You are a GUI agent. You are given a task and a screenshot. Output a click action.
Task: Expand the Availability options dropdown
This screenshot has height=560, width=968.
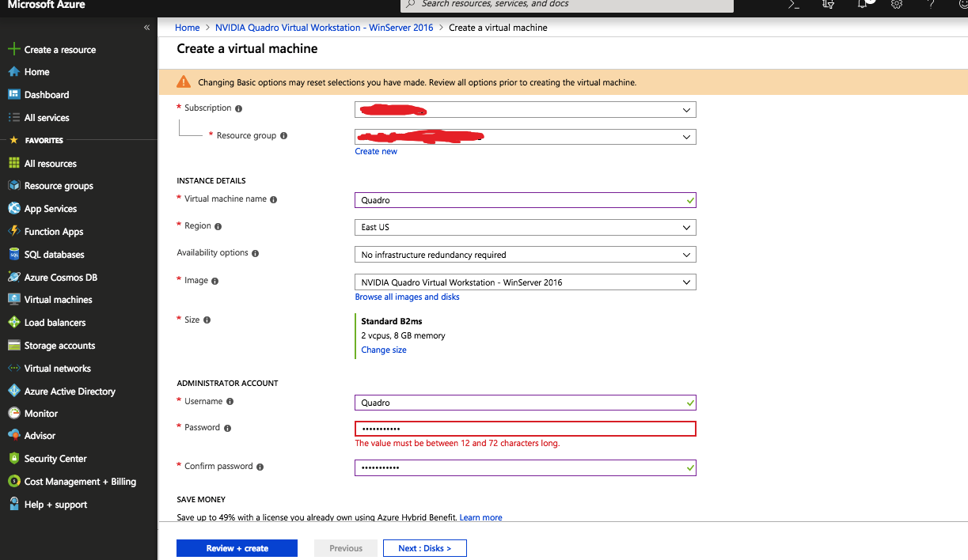[x=525, y=255]
